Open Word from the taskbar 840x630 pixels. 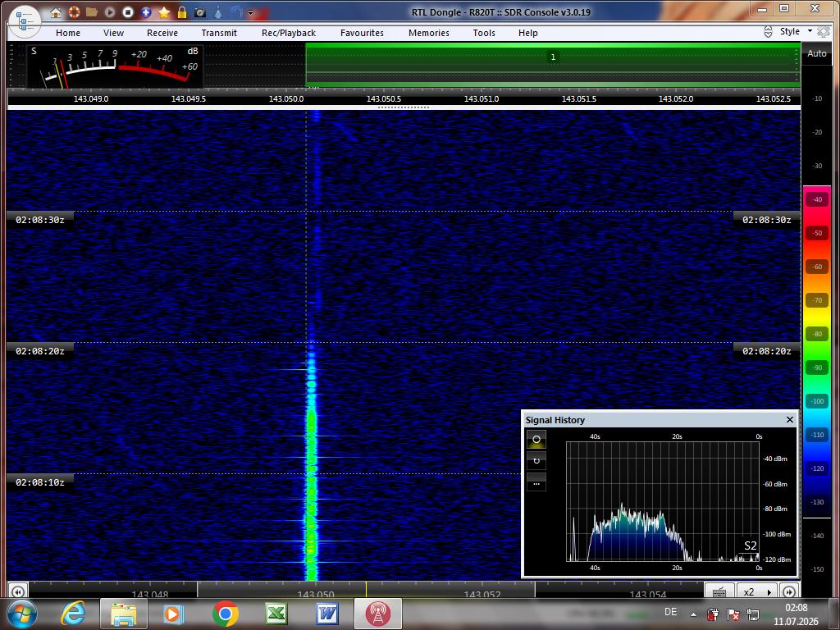[x=326, y=614]
